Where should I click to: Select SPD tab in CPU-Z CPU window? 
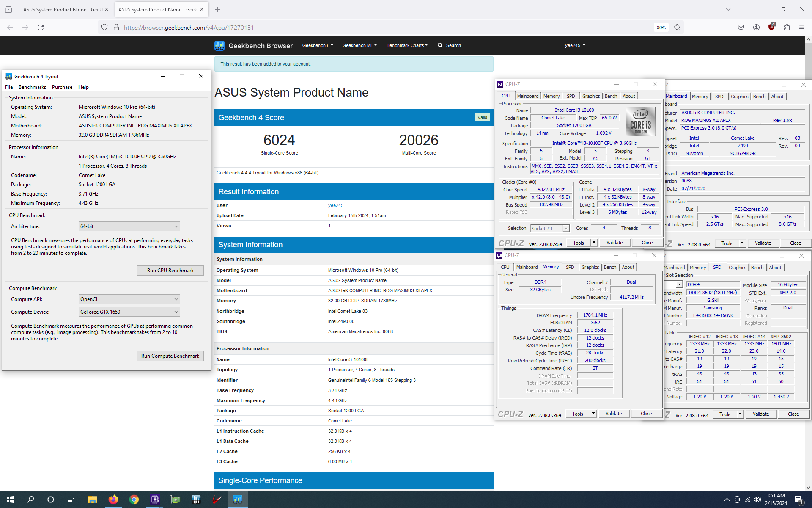click(571, 96)
